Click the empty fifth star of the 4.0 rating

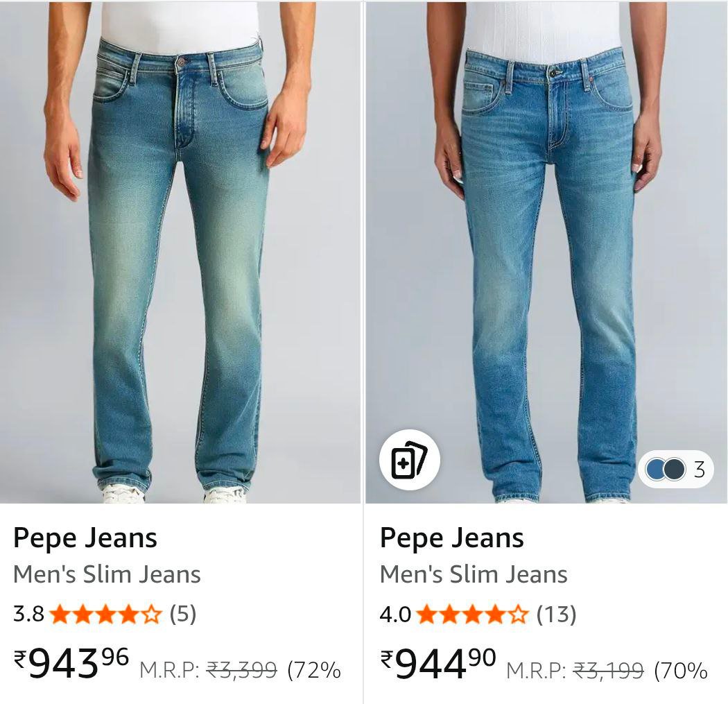519,613
